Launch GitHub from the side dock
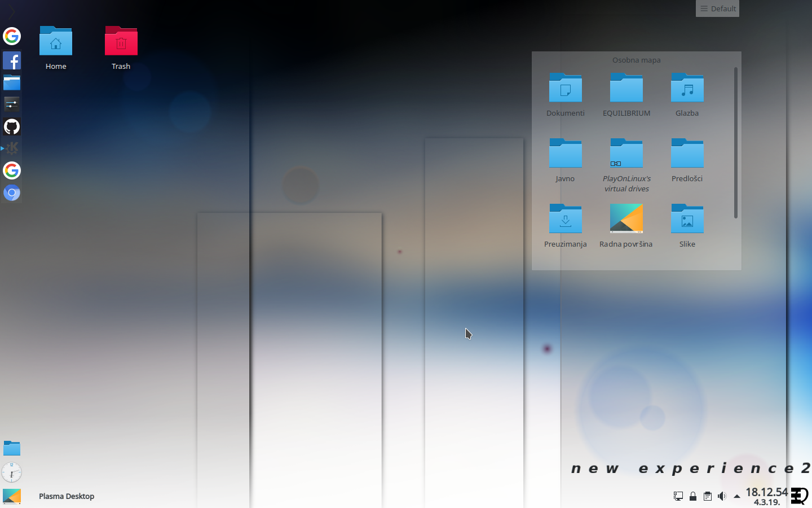This screenshot has width=812, height=508. (x=12, y=126)
